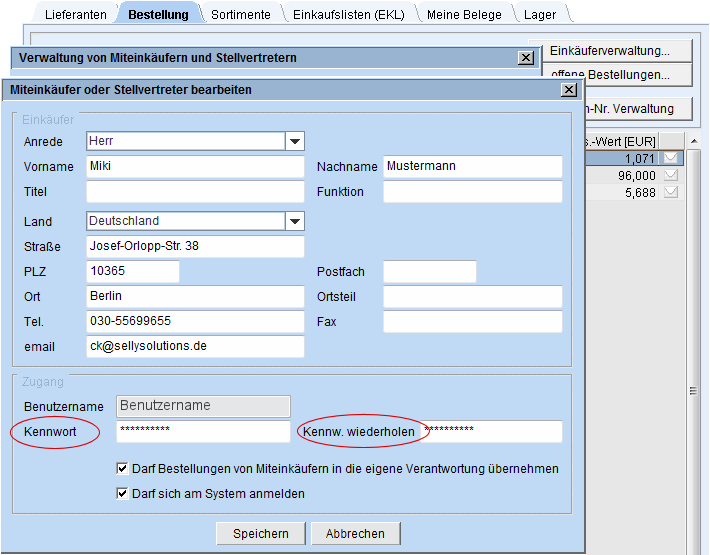Select the Einkaufslisten (EKL) tab
This screenshot has width=710, height=555.
coord(349,15)
